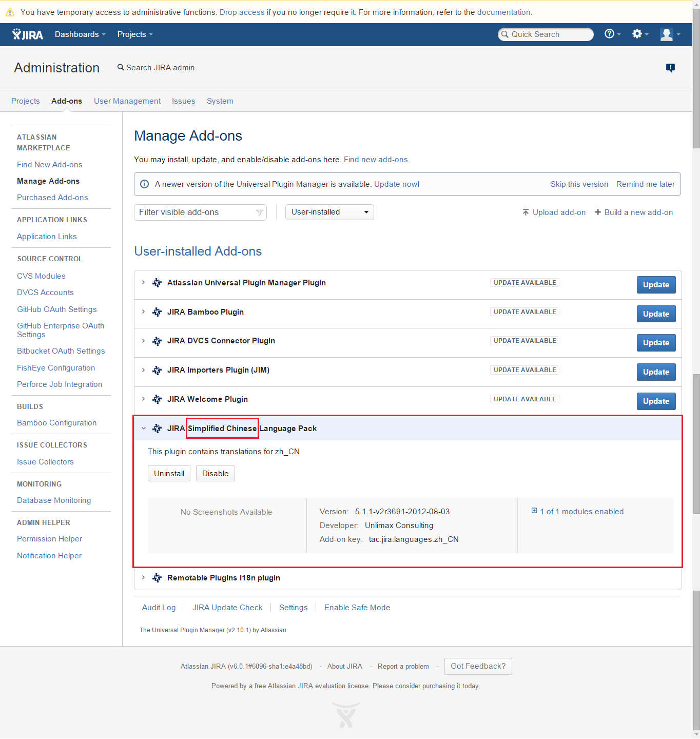Disable the Simplified Chinese Language Pack
The width and height of the screenshot is (700, 739).
tap(216, 474)
